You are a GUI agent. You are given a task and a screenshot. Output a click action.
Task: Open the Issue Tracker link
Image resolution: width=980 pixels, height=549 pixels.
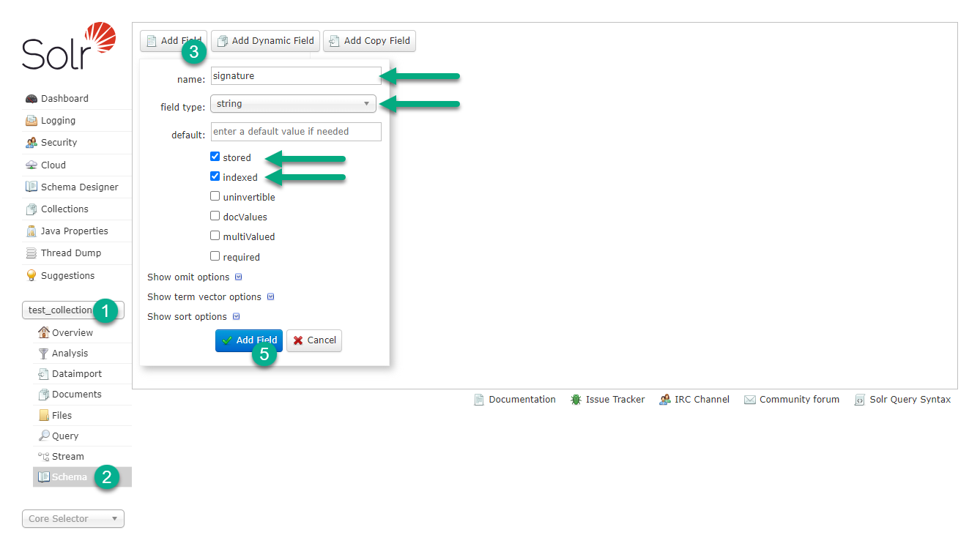coord(615,400)
